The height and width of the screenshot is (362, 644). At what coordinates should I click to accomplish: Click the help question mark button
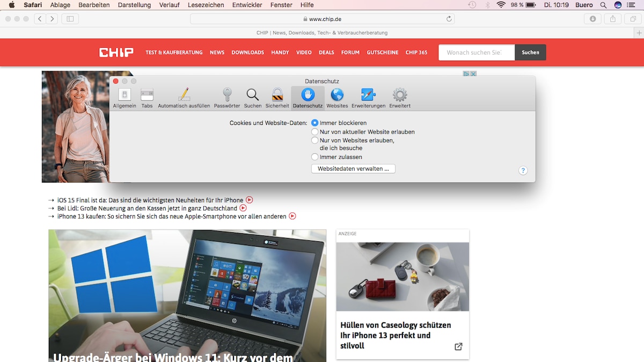pyautogui.click(x=523, y=171)
